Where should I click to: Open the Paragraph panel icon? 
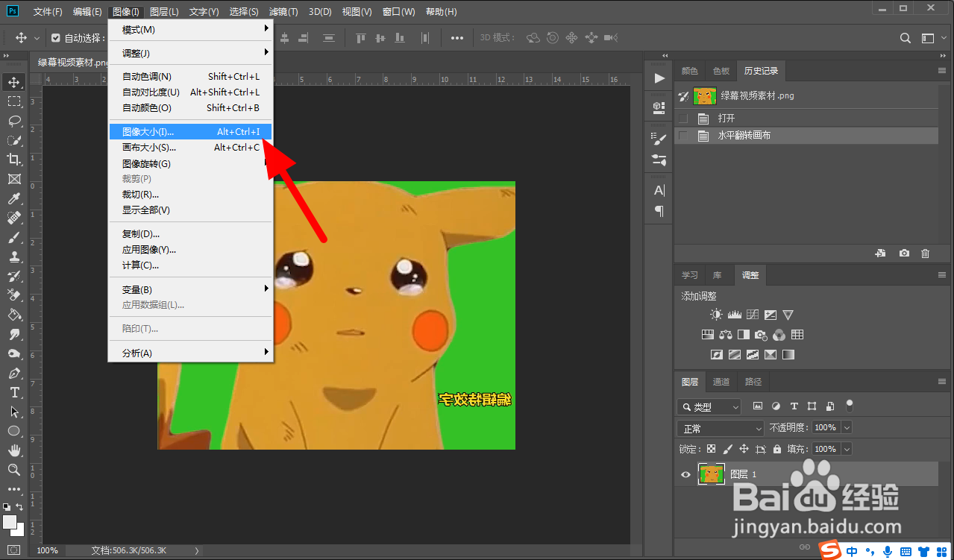pyautogui.click(x=659, y=211)
